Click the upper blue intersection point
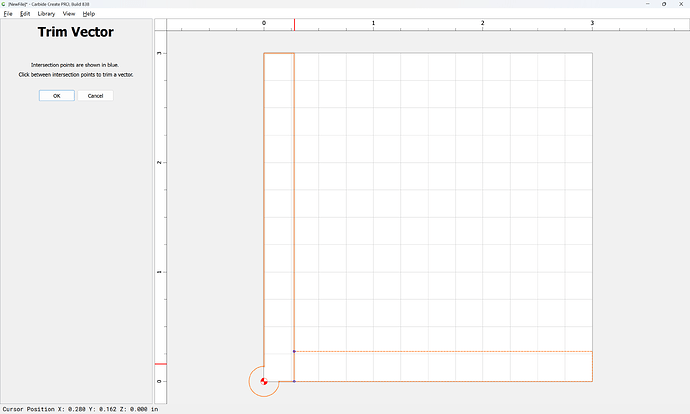This screenshot has height=414, width=690. pyautogui.click(x=294, y=351)
